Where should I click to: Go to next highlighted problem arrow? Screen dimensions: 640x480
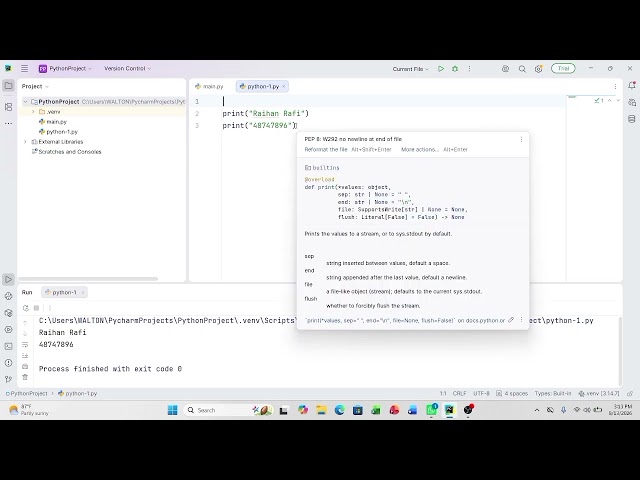point(618,100)
